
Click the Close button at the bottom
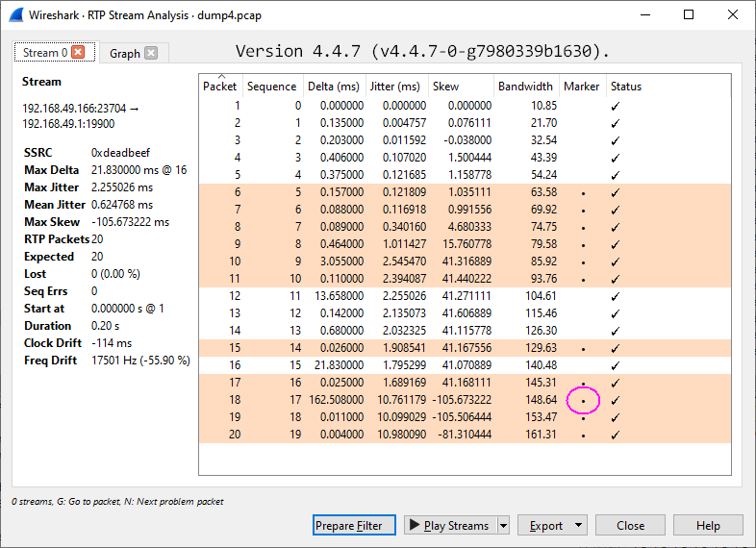pos(630,525)
